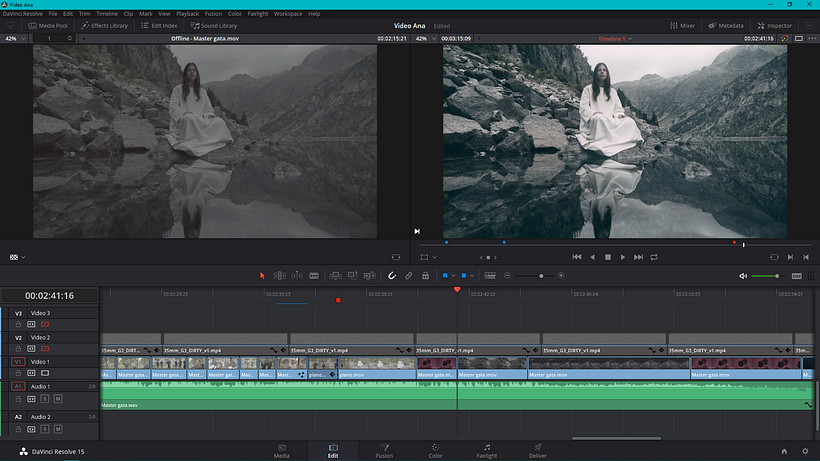The image size is (820, 461).
Task: Click the Replace Clip toolbar icon
Action: 370,275
